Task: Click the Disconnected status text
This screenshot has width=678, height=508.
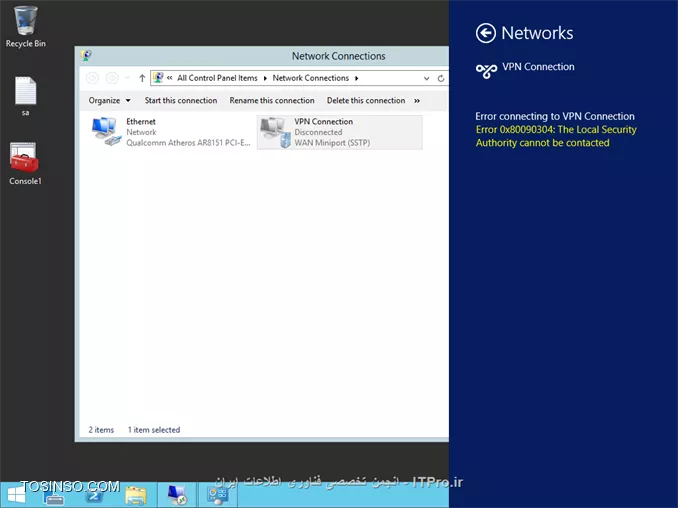Action: pos(318,132)
